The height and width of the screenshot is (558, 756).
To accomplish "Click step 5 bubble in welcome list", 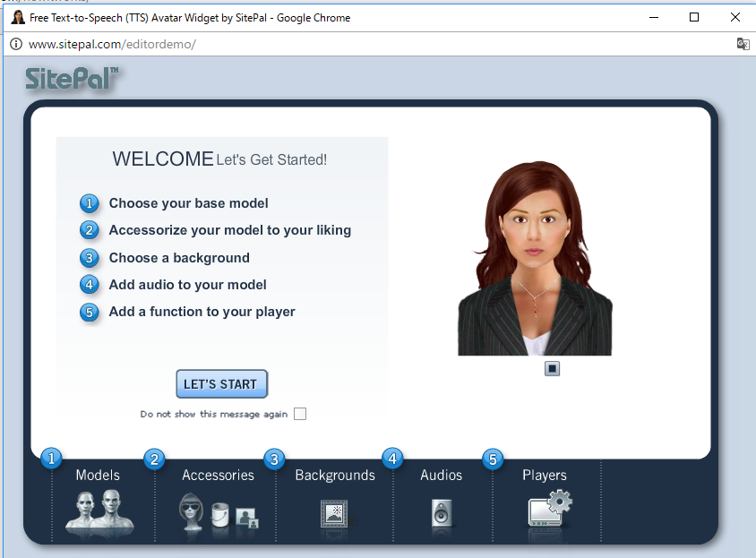I will [x=90, y=312].
